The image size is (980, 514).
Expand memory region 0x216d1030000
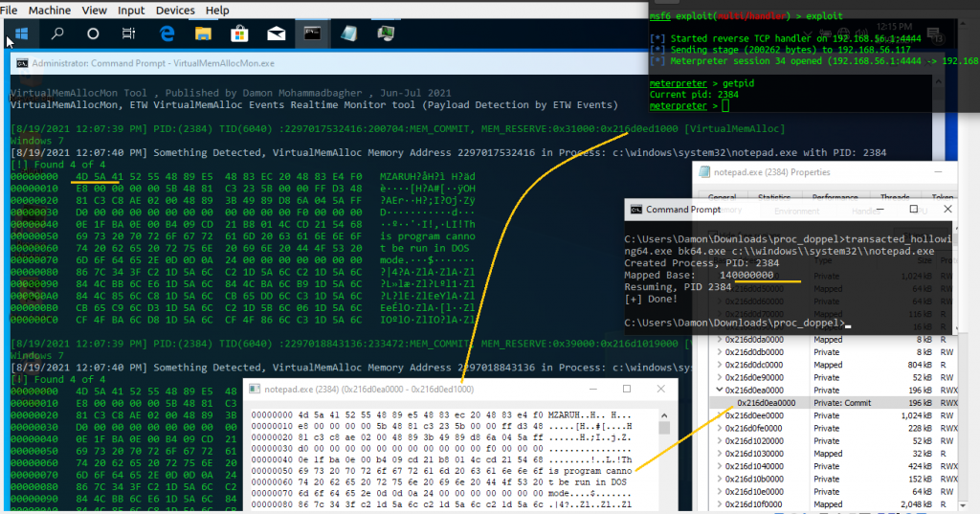tap(719, 454)
